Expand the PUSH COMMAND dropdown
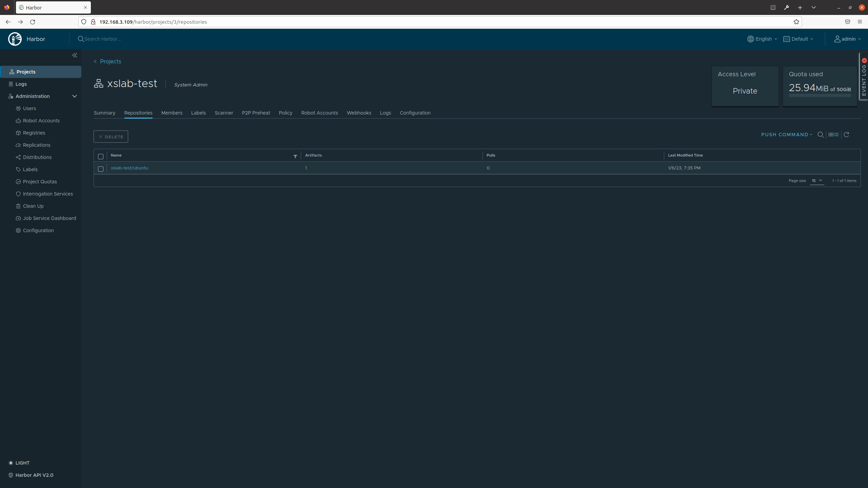Screen dimensions: 868x488 (787, 135)
